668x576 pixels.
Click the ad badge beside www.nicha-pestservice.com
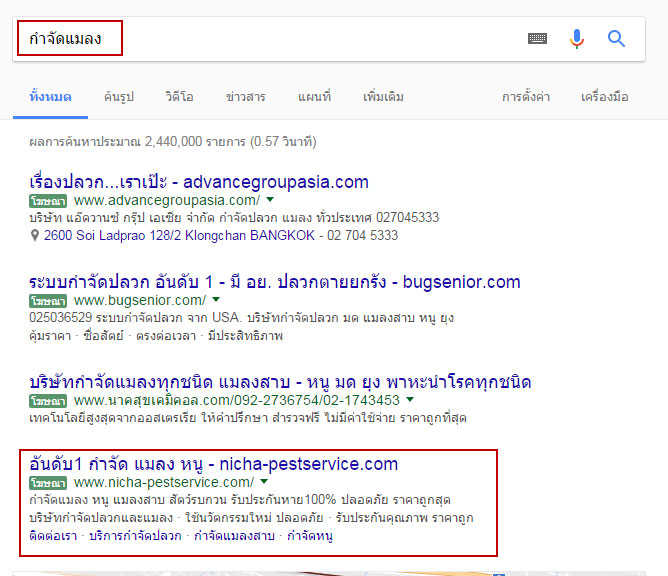click(x=46, y=482)
